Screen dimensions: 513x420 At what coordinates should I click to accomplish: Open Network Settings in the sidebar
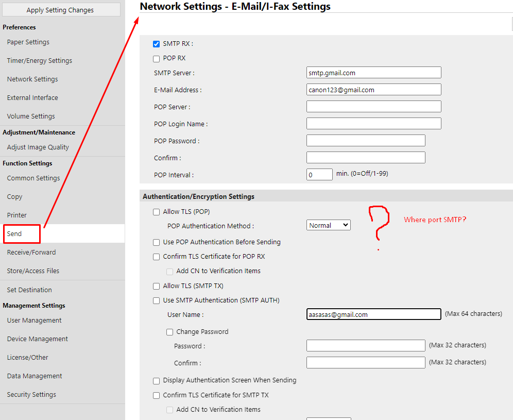pyautogui.click(x=32, y=79)
